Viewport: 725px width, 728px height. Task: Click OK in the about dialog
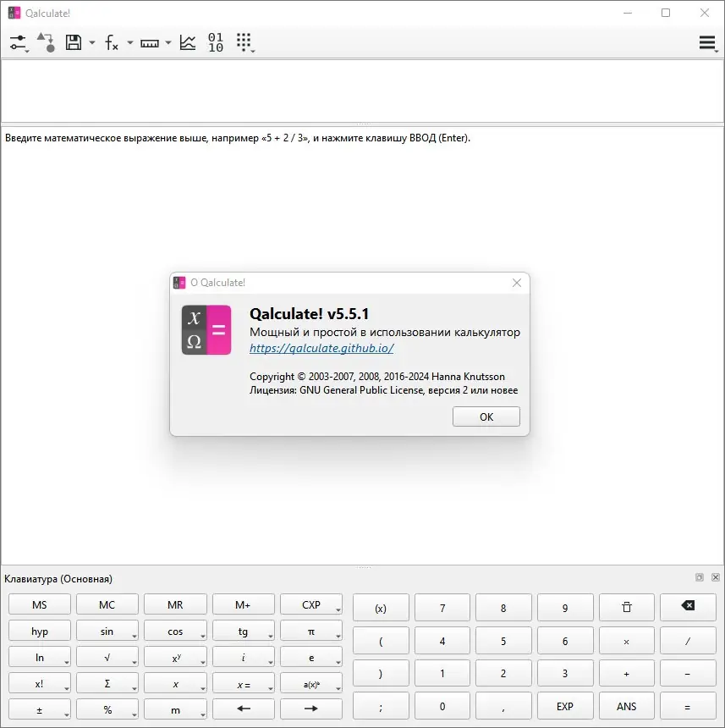tap(486, 416)
